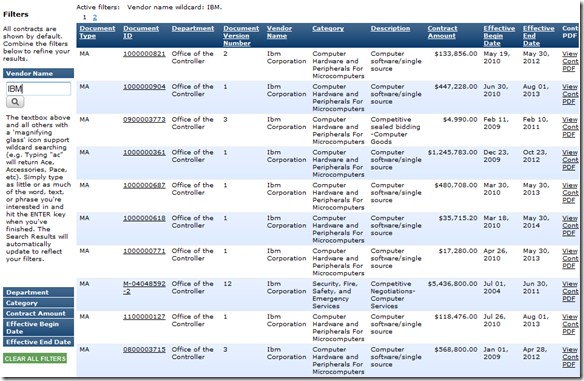
Task: Sort by Effective End Date header
Action: click(538, 36)
